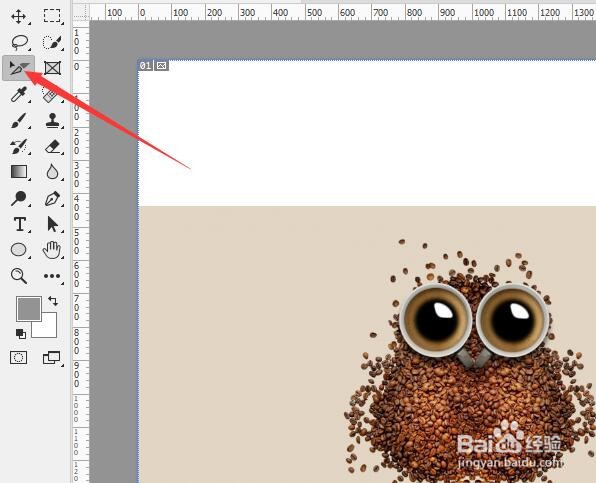Select the Ellipse shape tool
The height and width of the screenshot is (483, 596).
(x=19, y=250)
